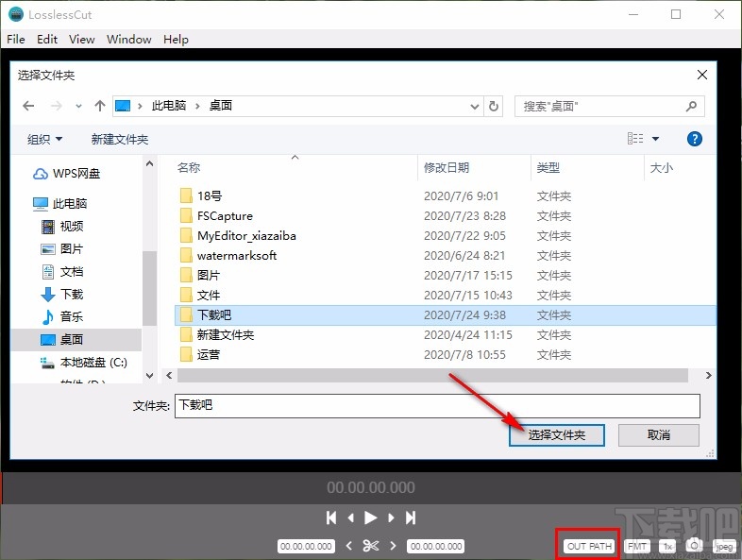Sort by the 大小 column header
Image resolution: width=742 pixels, height=560 pixels.
[x=661, y=167]
